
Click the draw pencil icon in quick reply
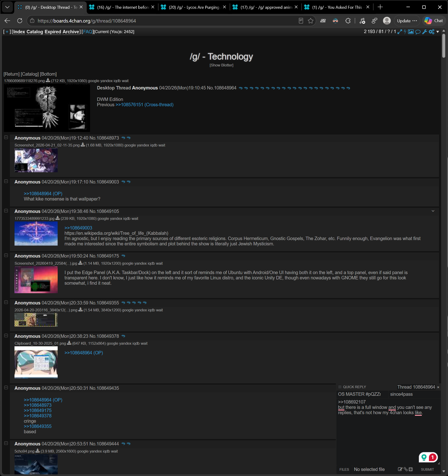tap(400, 469)
